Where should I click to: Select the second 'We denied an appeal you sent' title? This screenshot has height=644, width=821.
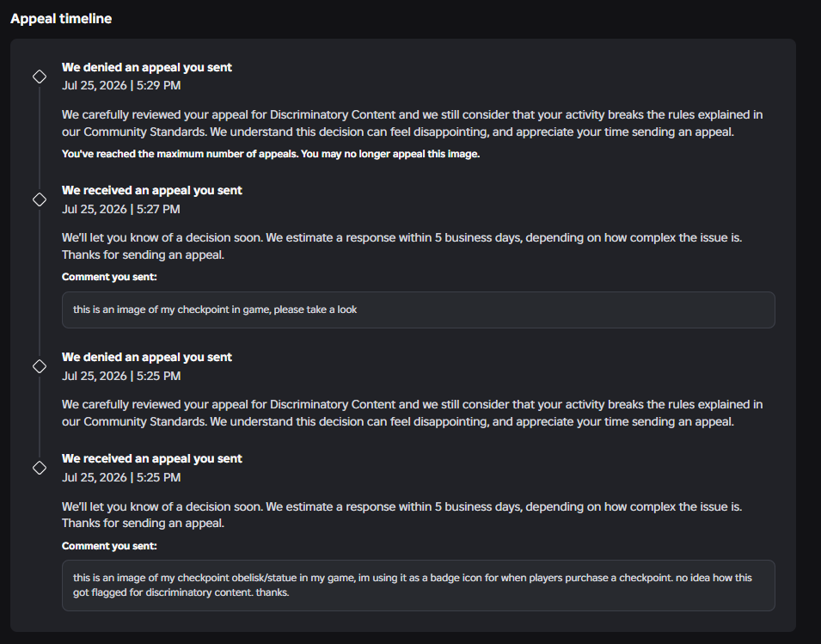coord(147,357)
